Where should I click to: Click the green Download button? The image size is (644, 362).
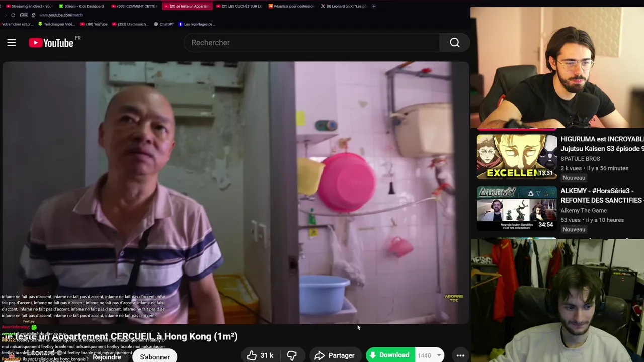[390, 355]
